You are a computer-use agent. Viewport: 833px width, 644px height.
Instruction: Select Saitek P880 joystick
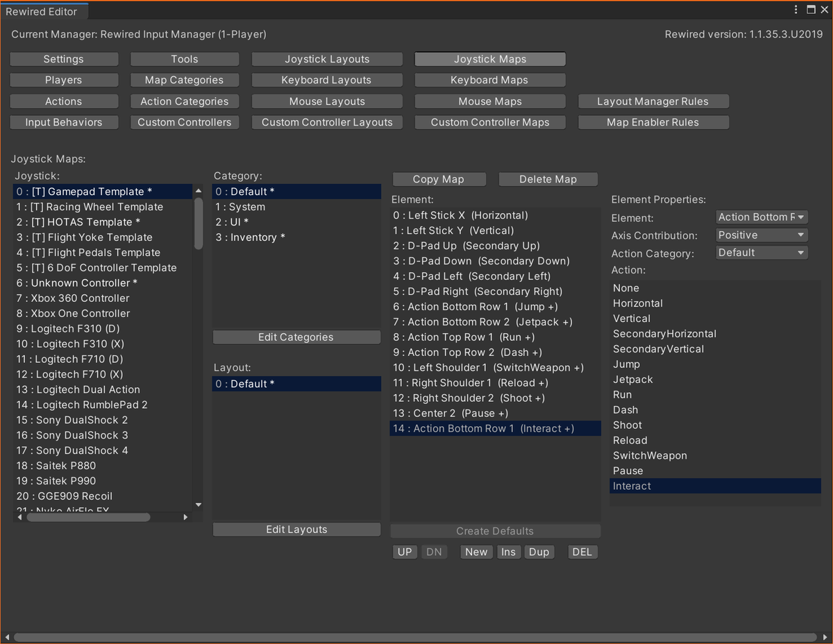click(x=103, y=466)
